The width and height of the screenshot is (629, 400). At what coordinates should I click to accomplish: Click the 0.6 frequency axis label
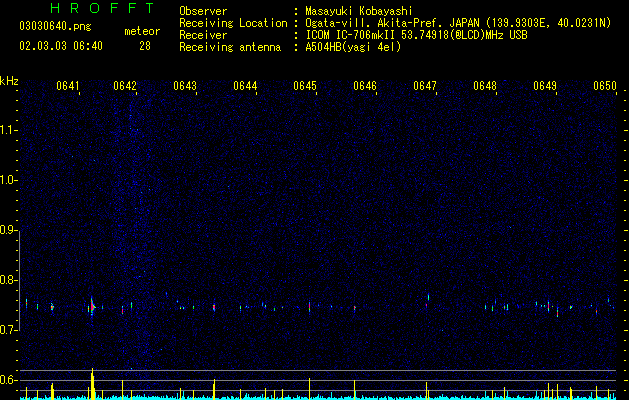pos(9,380)
